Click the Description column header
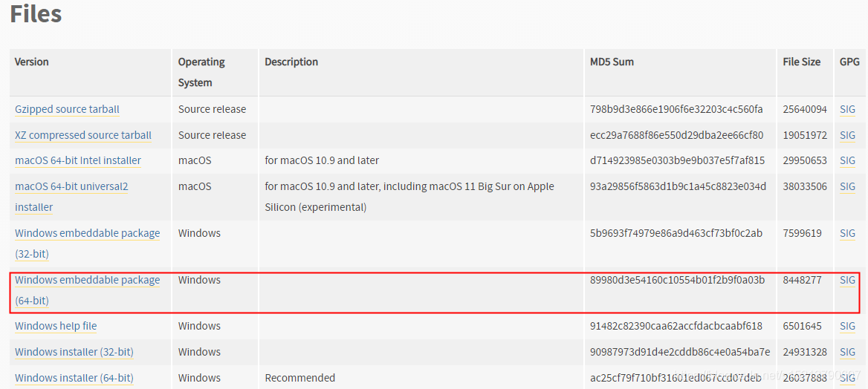The image size is (868, 389). (291, 62)
